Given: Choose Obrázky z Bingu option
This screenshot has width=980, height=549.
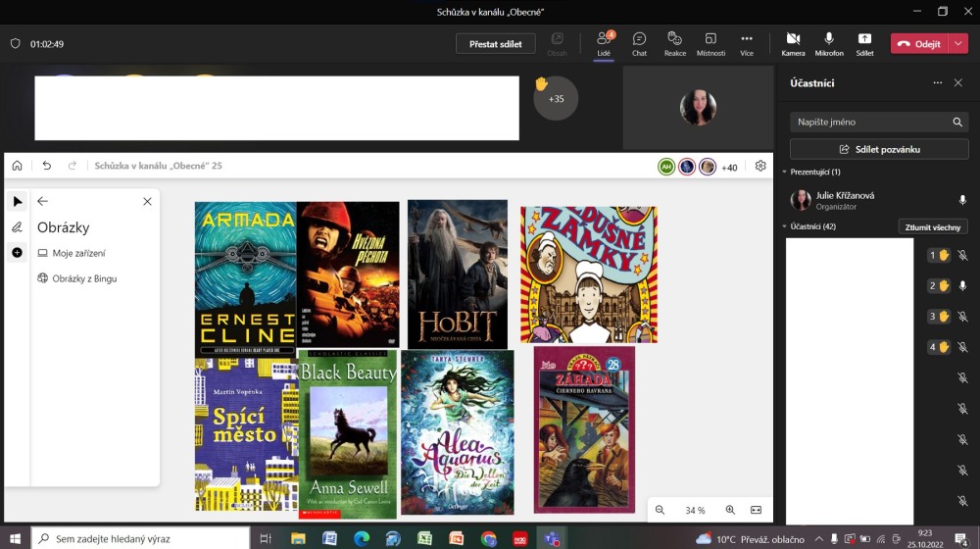Looking at the screenshot, I should tap(76, 278).
